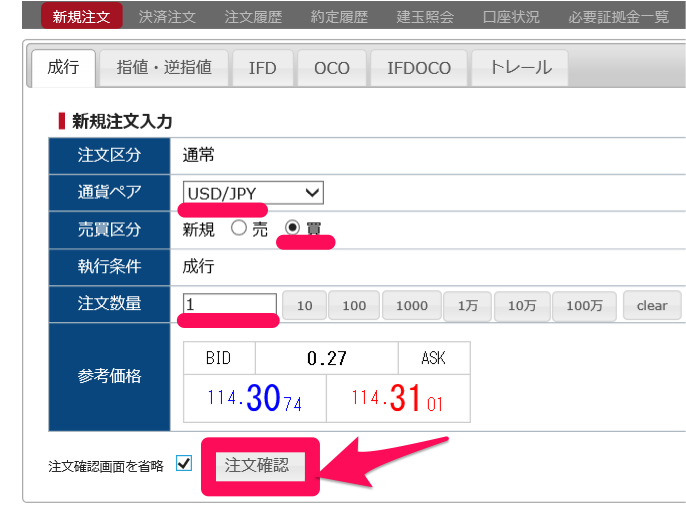This screenshot has width=686, height=507.
Task: Click the 新規注文入力 heading
Action: pos(122,121)
